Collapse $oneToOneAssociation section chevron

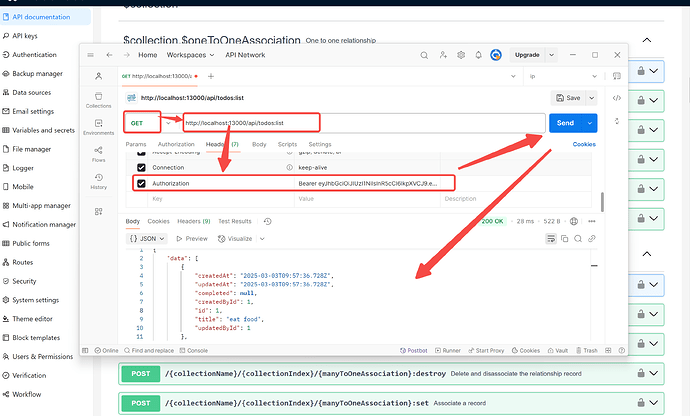coord(646,40)
